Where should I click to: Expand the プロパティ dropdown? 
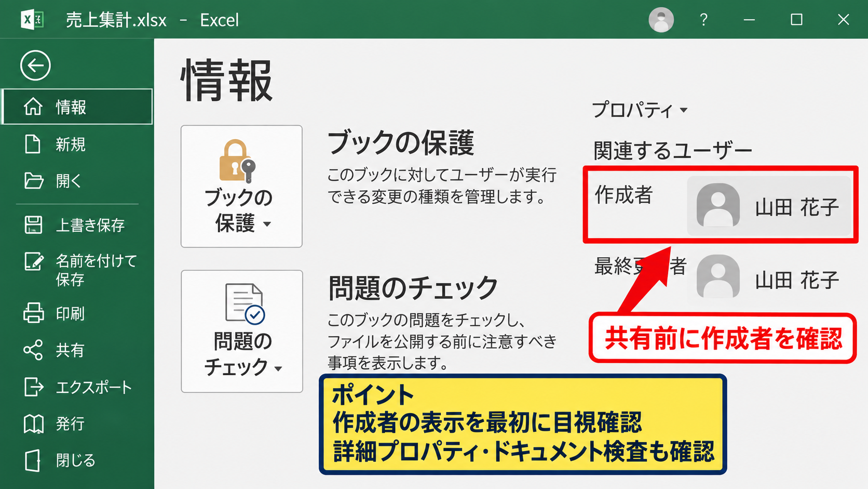point(640,110)
